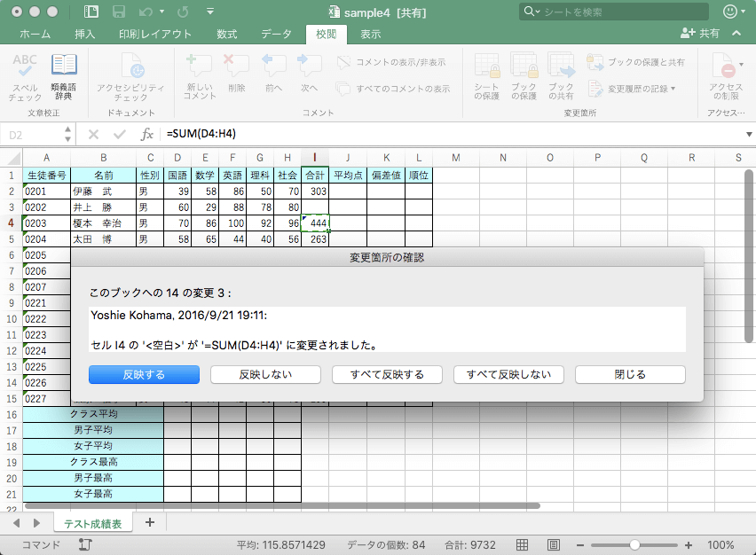
Task: Click the vertical scrollbar
Action: 749,256
